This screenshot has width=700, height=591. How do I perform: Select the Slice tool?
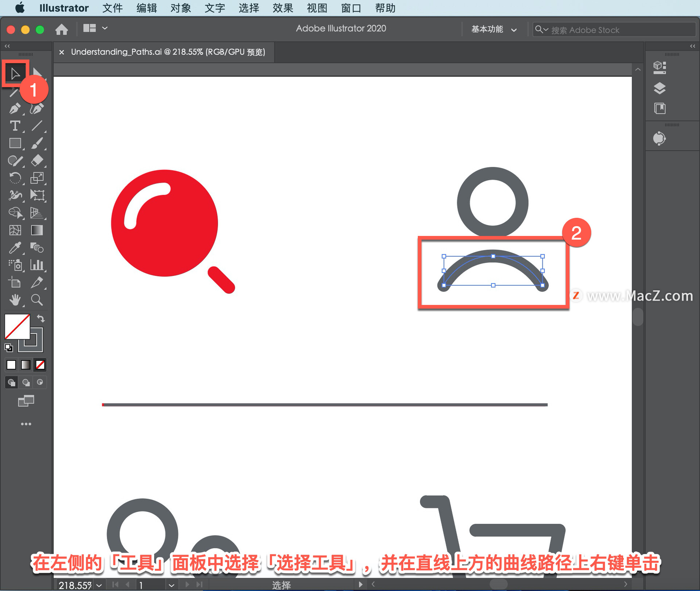[x=37, y=283]
